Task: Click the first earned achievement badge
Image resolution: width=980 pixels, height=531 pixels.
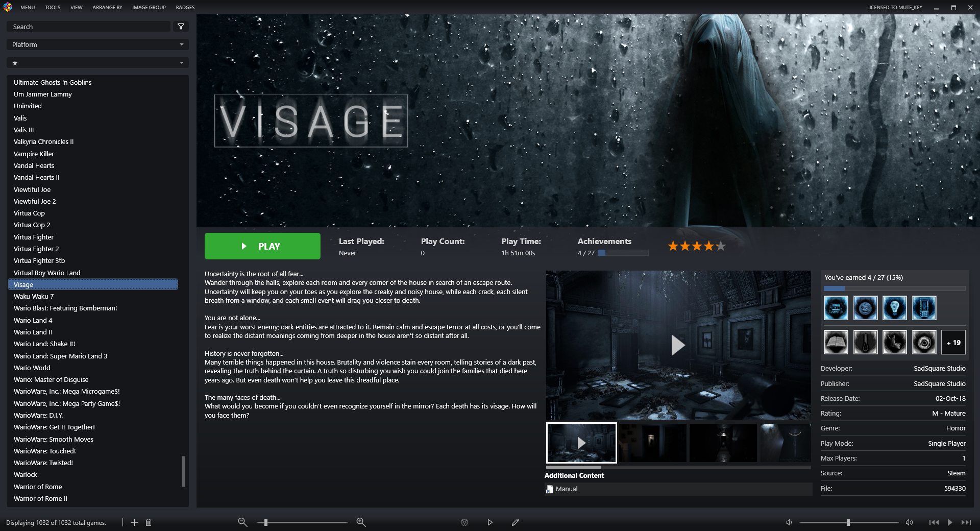Action: pyautogui.click(x=836, y=308)
